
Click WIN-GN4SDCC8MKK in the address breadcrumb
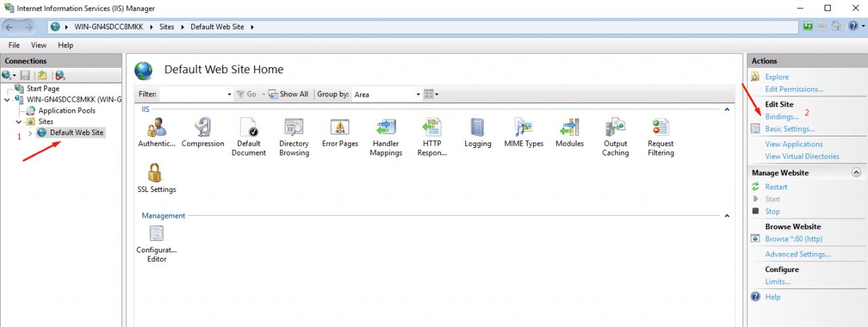(110, 26)
